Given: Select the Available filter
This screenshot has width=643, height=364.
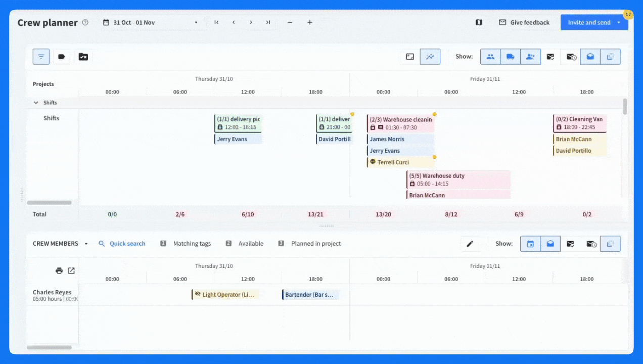Looking at the screenshot, I should [245, 244].
